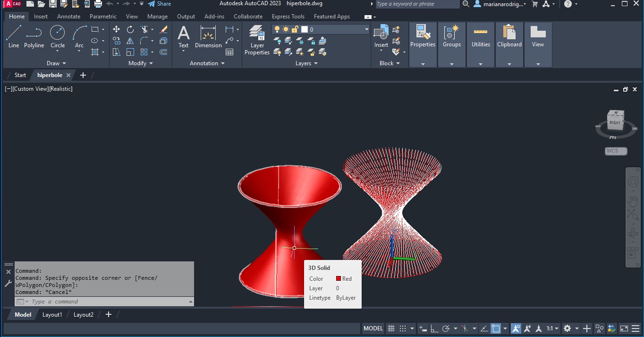Open the Layout1 tab
644x337 pixels.
[52, 315]
